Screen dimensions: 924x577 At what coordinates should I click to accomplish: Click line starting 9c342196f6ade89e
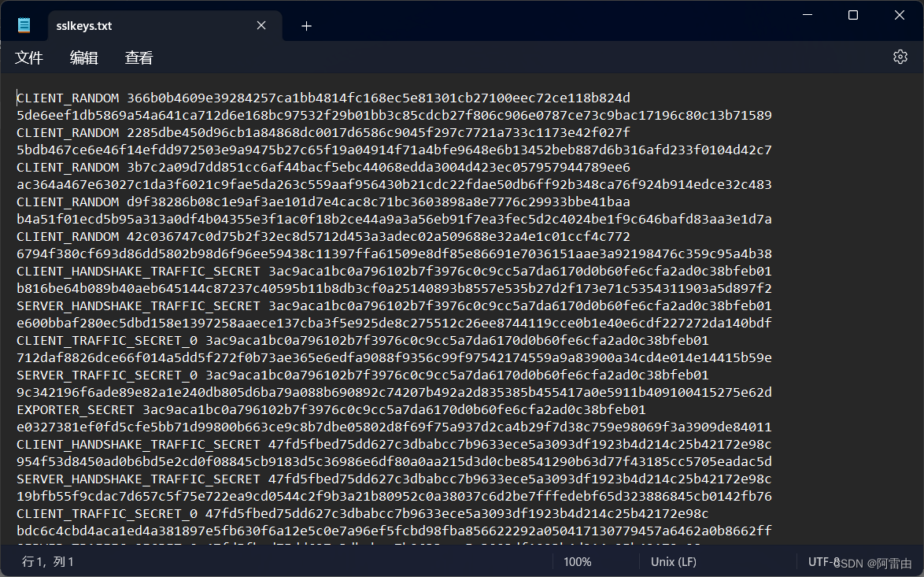pos(394,393)
